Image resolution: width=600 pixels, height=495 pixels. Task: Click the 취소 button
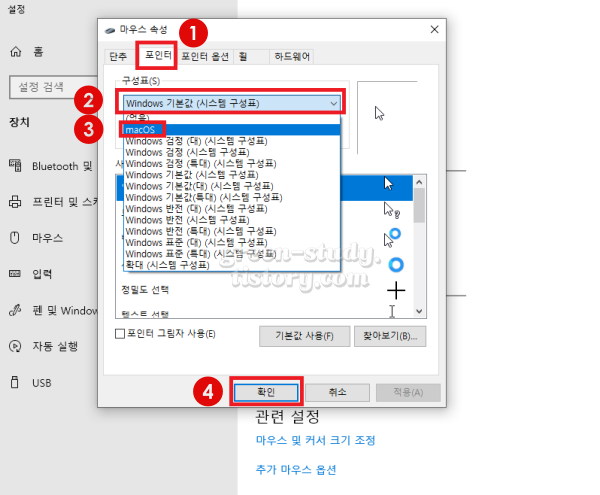338,392
